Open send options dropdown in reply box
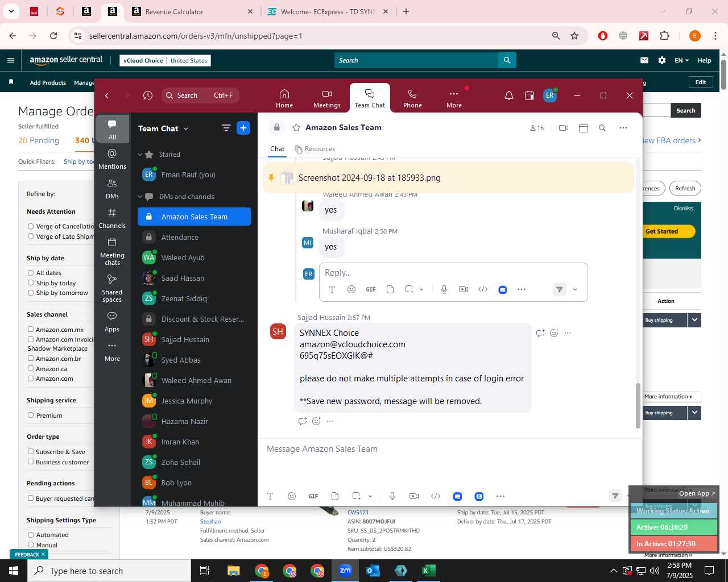The width and height of the screenshot is (728, 582). pyautogui.click(x=575, y=290)
